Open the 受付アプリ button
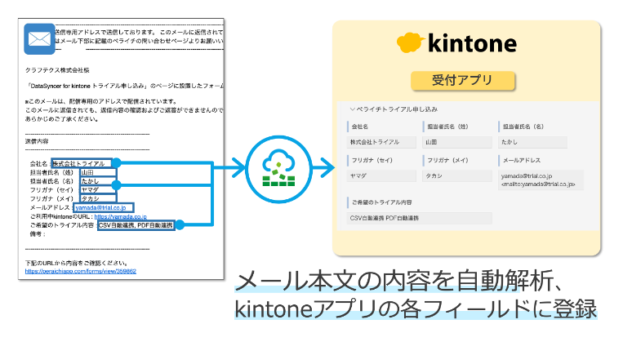632x364 pixels. point(463,81)
